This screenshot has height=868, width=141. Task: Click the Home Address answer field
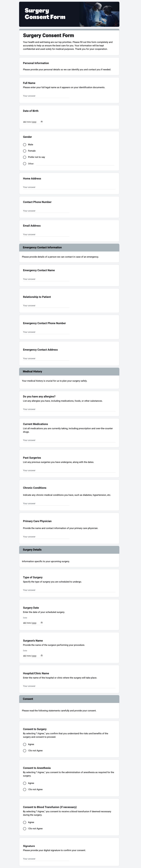pos(46,187)
